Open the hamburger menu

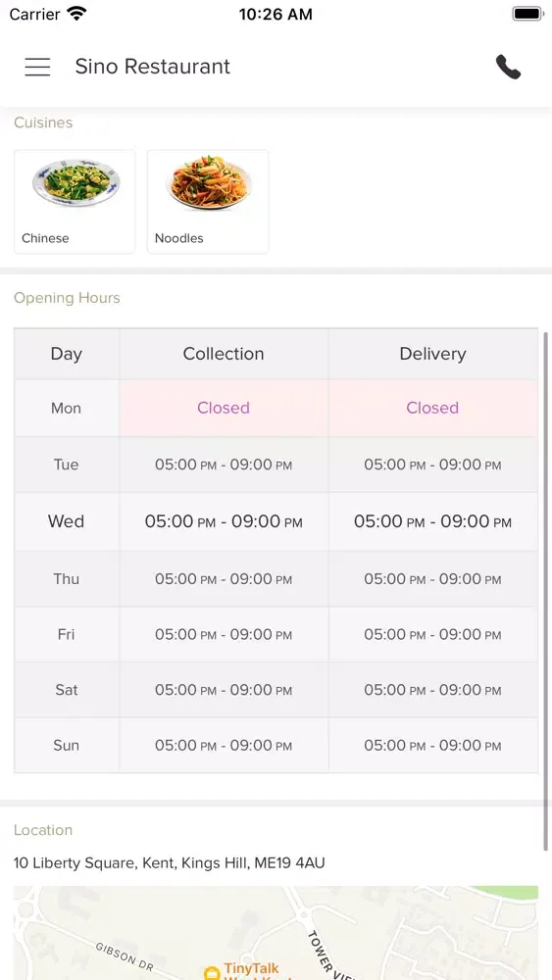37,67
